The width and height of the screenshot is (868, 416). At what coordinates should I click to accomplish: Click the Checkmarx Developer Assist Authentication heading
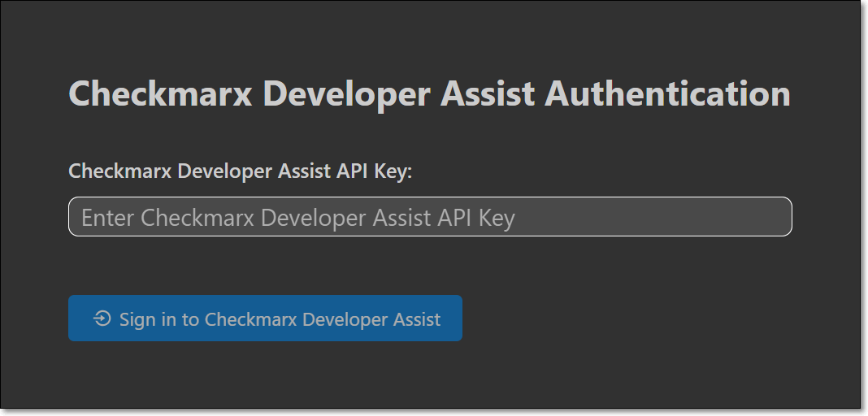click(x=429, y=94)
